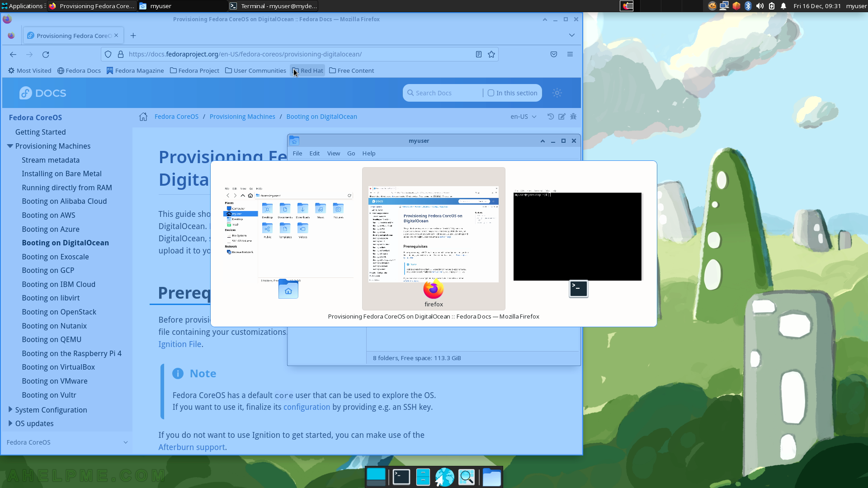Open Most Visited bookmarks button
Viewport: 868px width, 488px height.
pyautogui.click(x=29, y=70)
